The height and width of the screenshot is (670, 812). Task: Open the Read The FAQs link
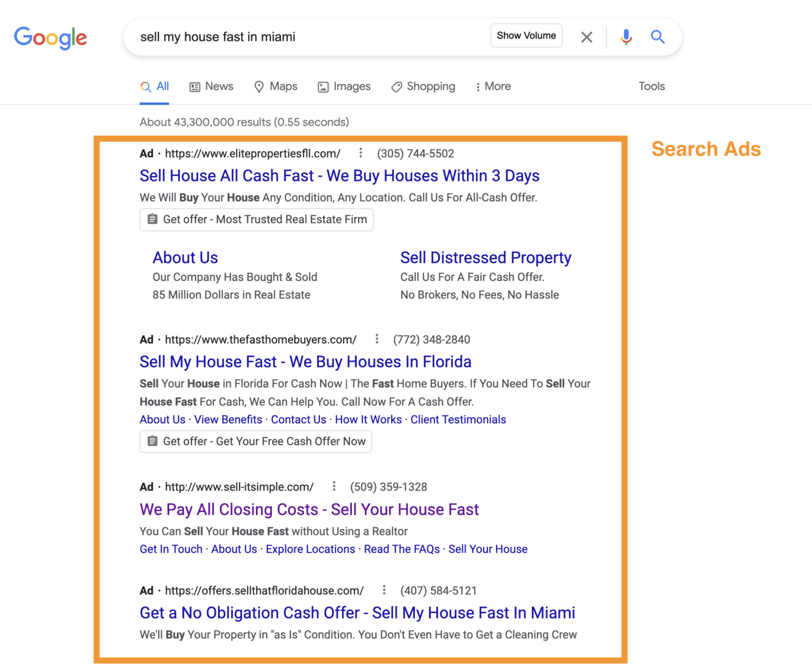pos(402,549)
